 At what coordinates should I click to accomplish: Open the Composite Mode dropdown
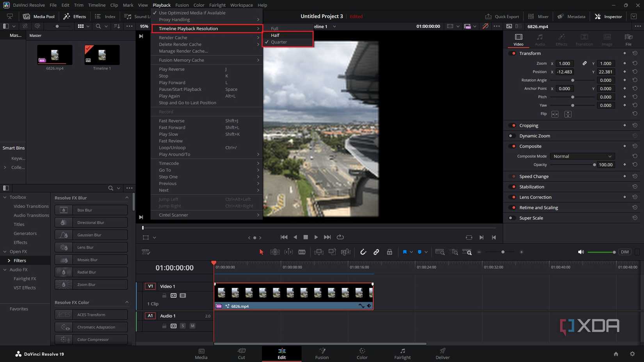coord(582,156)
